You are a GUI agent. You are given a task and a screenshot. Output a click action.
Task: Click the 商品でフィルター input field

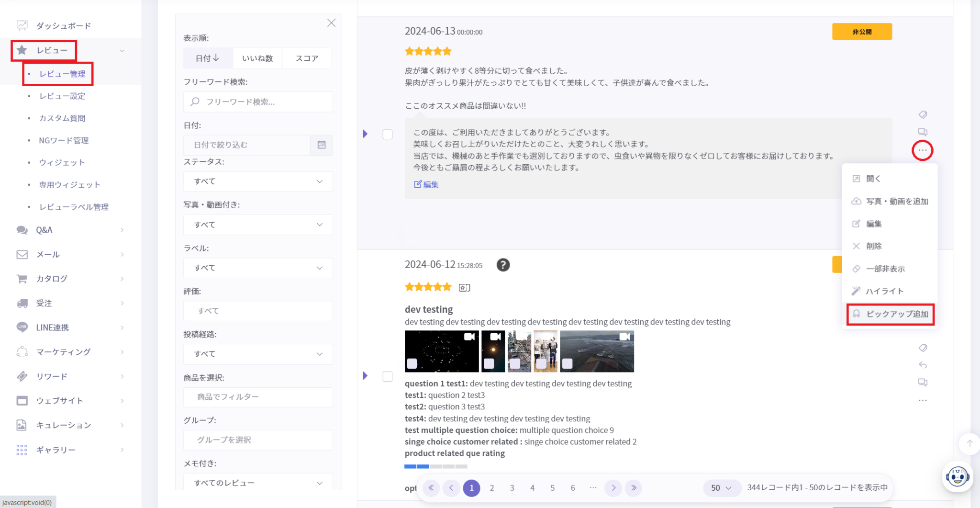tap(258, 397)
